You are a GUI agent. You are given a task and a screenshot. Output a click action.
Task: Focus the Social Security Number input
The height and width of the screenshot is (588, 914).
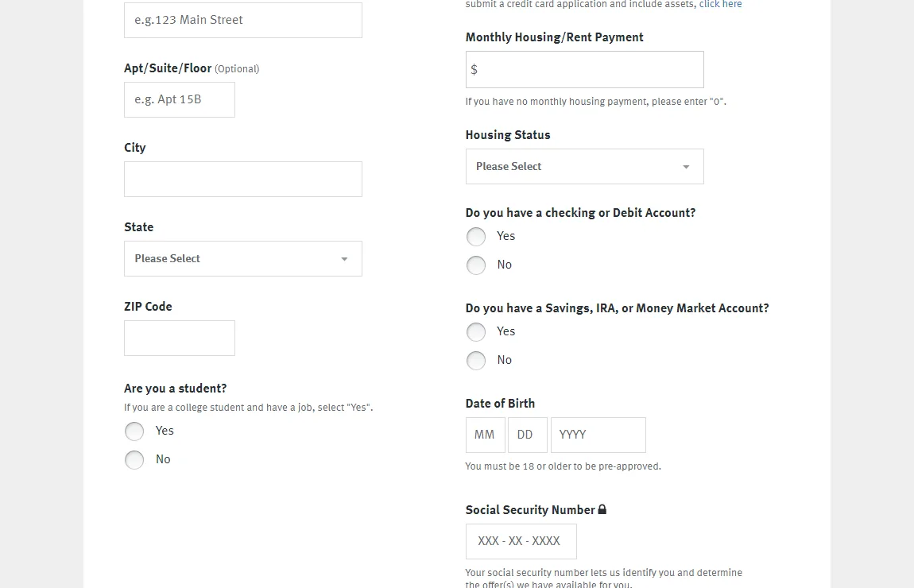(x=521, y=542)
